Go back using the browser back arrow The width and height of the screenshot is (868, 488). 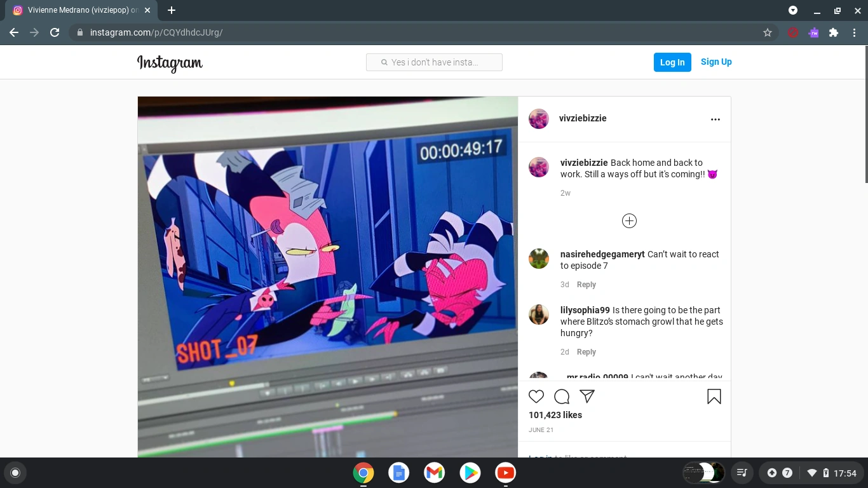point(13,32)
